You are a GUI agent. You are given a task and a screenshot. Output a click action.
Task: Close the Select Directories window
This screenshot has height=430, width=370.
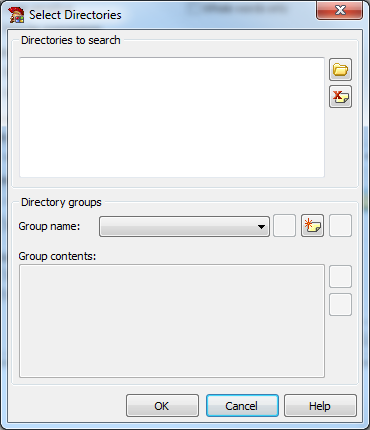click(340, 10)
